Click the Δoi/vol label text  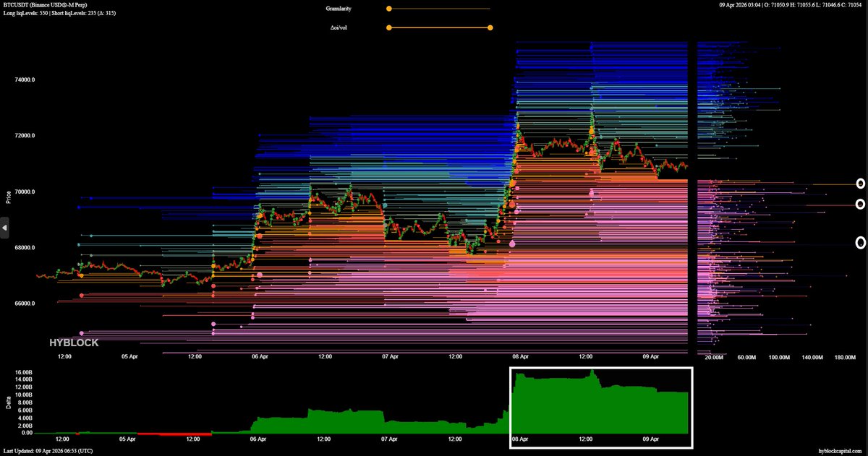pyautogui.click(x=338, y=27)
